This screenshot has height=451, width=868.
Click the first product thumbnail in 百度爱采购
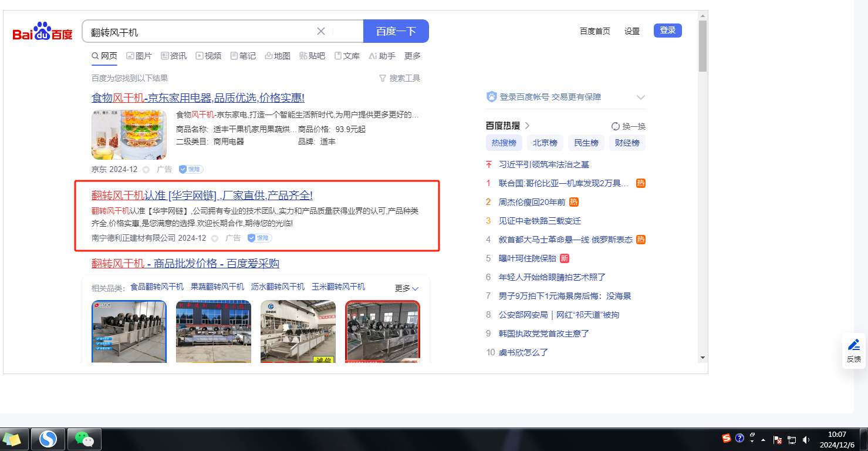click(x=129, y=332)
